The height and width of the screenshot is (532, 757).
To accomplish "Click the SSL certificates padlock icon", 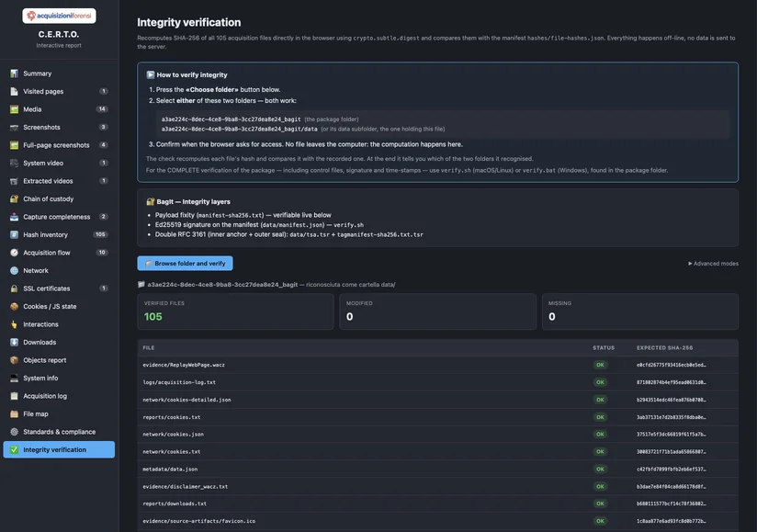I will click(x=14, y=289).
